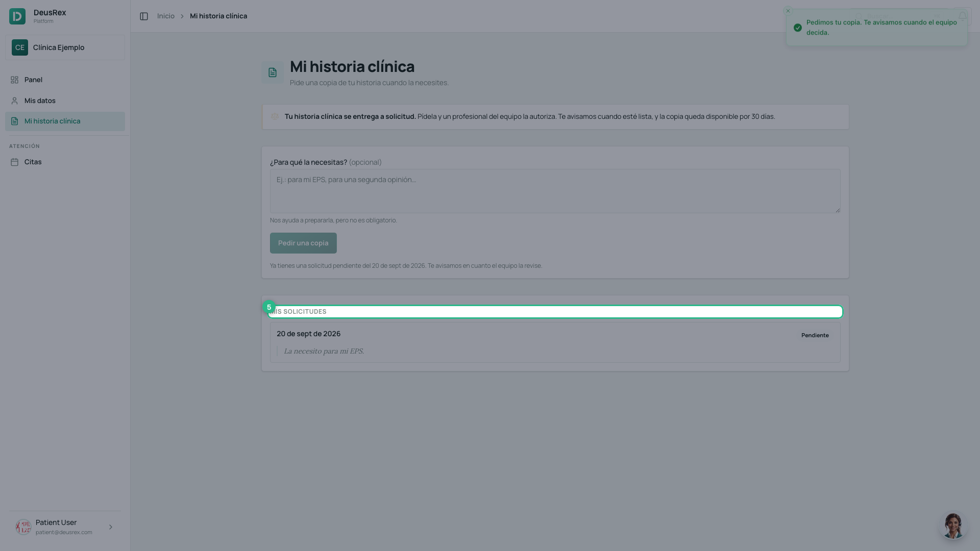This screenshot has width=980, height=551.
Task: Click the Mis datos person icon
Action: [x=14, y=101]
